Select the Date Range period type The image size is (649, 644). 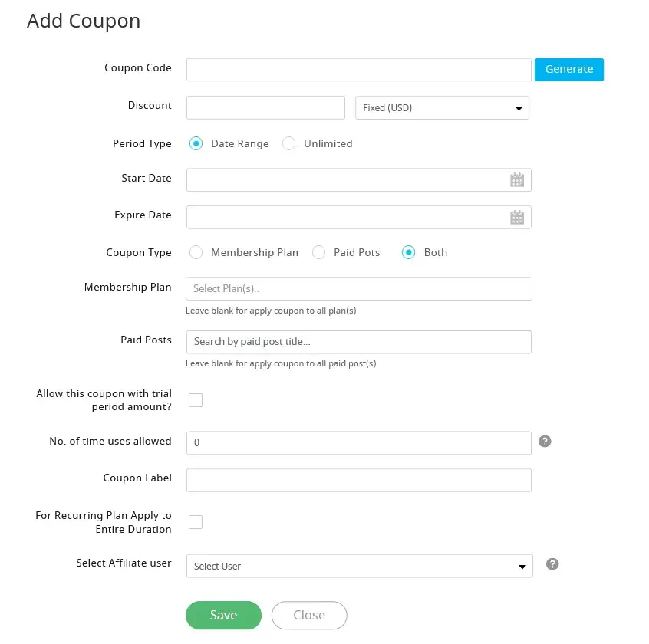196,143
